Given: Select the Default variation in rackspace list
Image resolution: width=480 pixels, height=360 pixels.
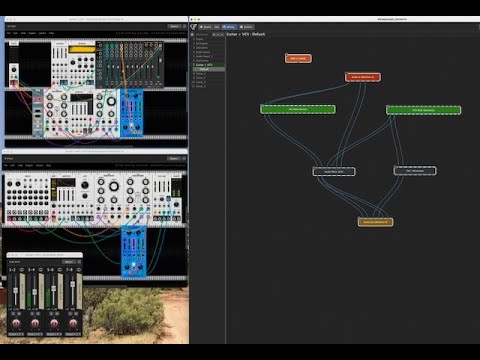Looking at the screenshot, I should [x=209, y=69].
